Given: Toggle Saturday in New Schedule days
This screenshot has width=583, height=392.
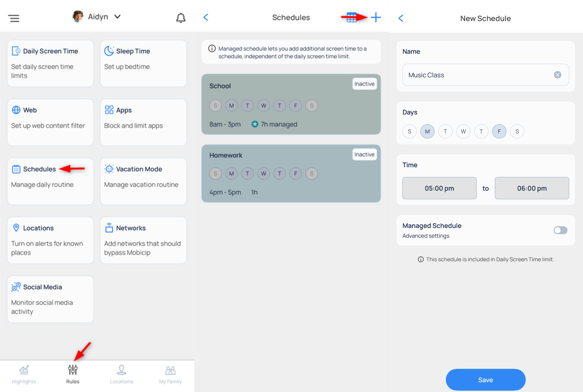Looking at the screenshot, I should tap(517, 131).
